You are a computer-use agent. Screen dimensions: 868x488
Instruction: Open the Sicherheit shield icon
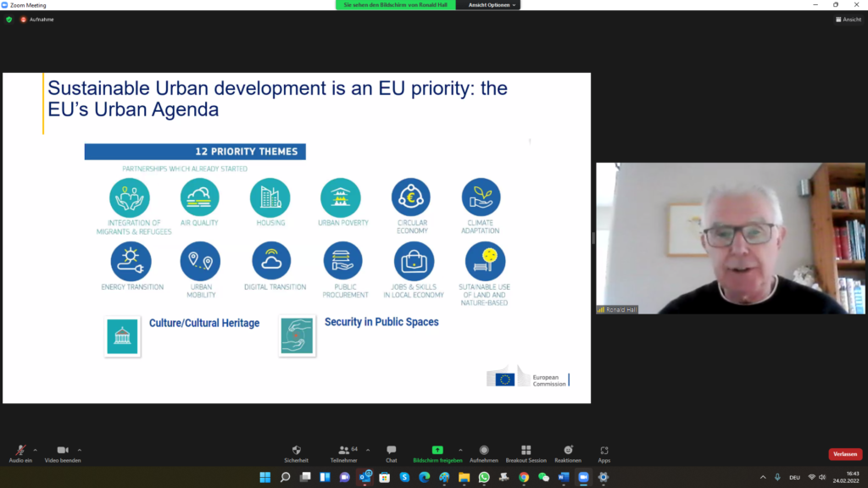[296, 452]
